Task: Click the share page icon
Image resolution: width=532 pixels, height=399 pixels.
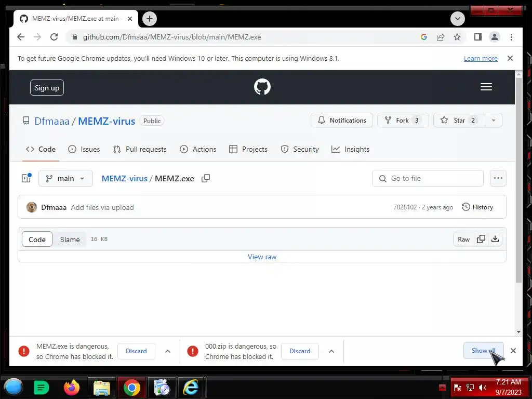Action: (x=441, y=37)
